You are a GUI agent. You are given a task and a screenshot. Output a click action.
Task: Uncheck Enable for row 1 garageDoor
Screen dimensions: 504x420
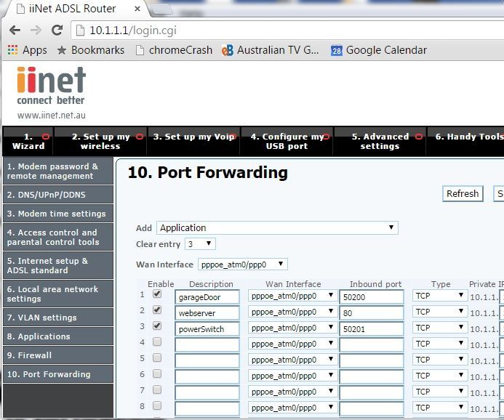coord(157,294)
